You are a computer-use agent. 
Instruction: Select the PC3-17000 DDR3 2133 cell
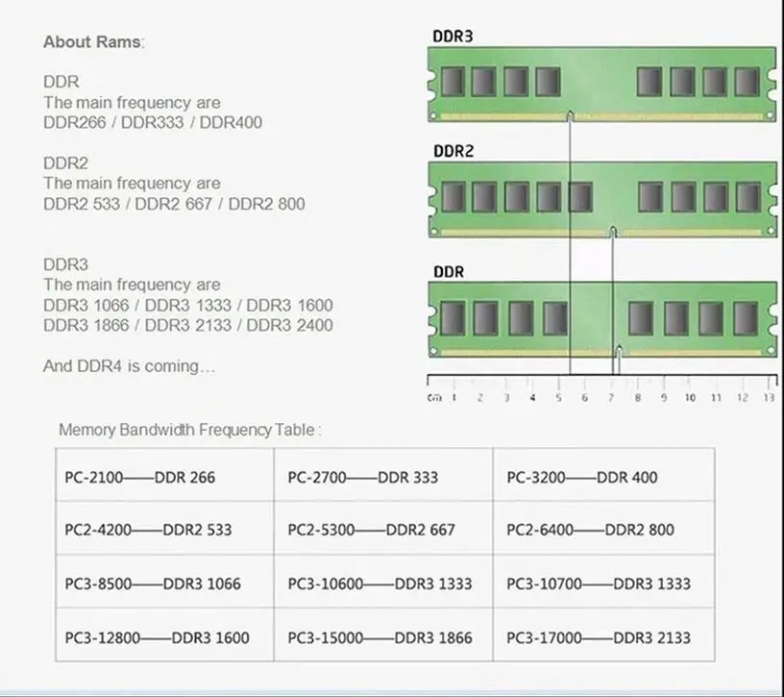pos(599,637)
